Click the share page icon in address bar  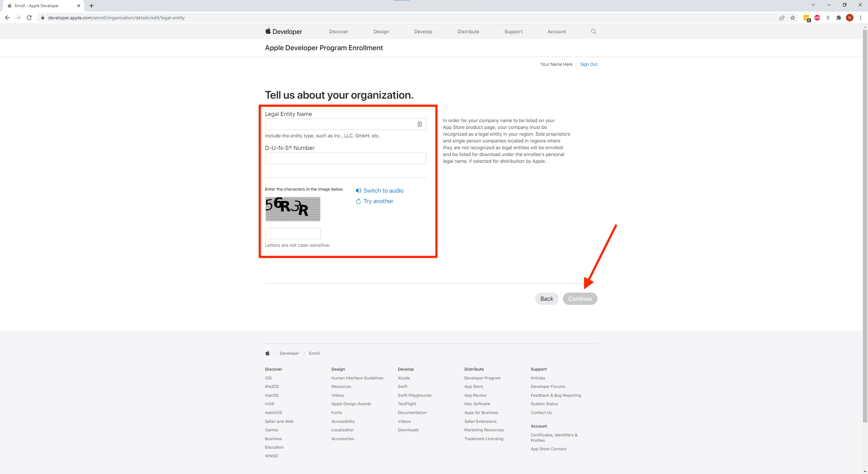[x=782, y=18]
